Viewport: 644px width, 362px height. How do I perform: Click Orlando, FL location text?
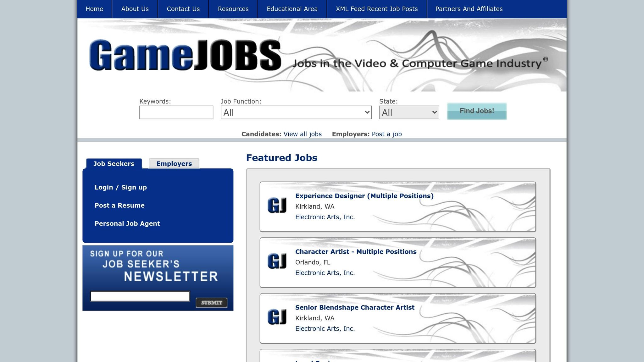[x=313, y=262]
